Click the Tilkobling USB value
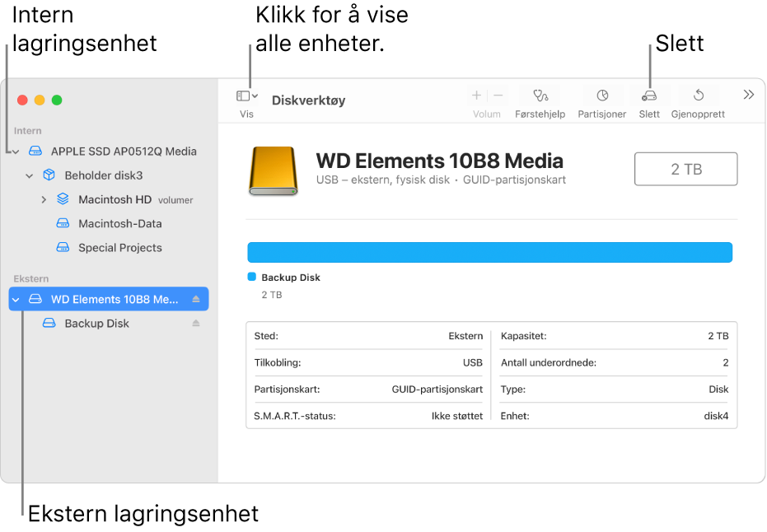 coord(473,363)
